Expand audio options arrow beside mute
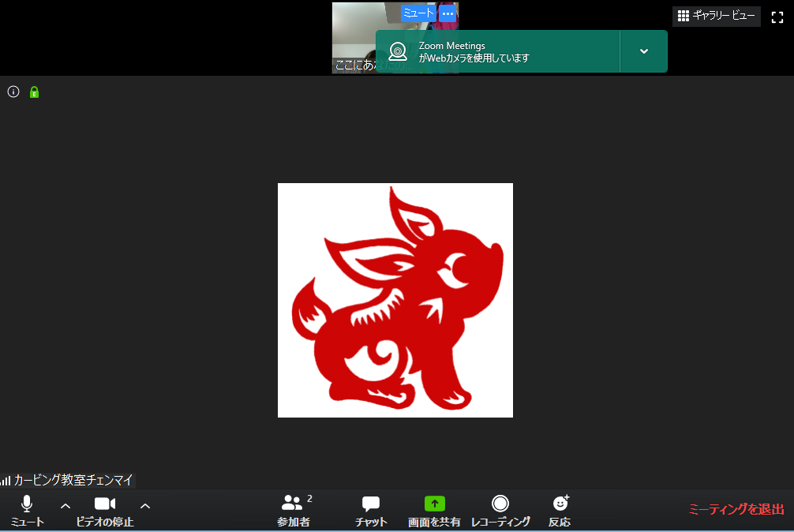794x532 pixels. [66, 506]
